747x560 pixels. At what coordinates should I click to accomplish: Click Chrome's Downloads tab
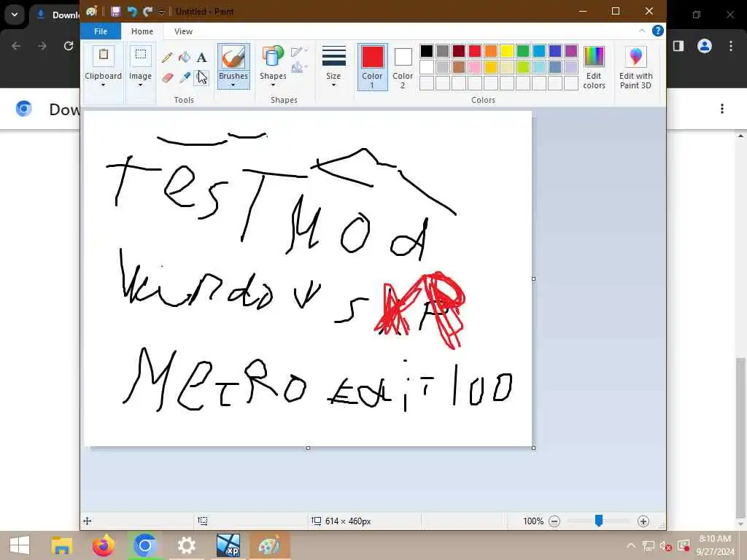(55, 15)
